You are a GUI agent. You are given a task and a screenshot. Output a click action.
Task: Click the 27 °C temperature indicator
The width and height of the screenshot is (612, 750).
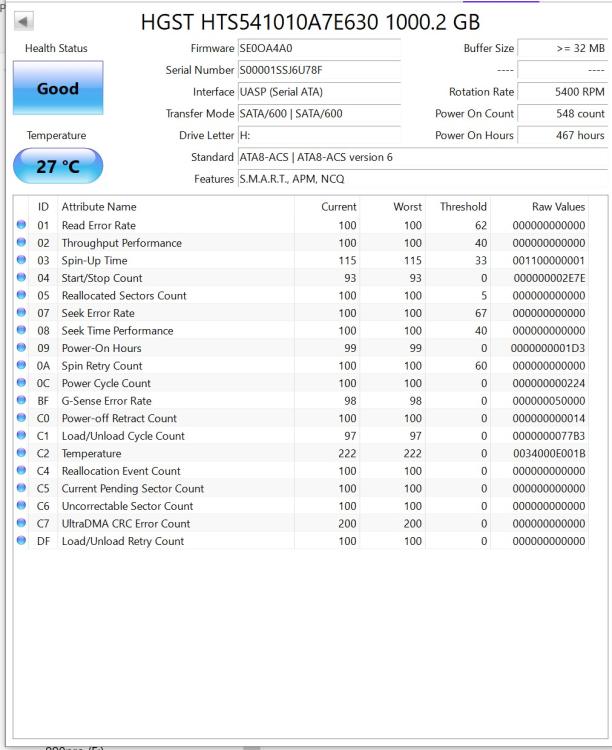(58, 166)
